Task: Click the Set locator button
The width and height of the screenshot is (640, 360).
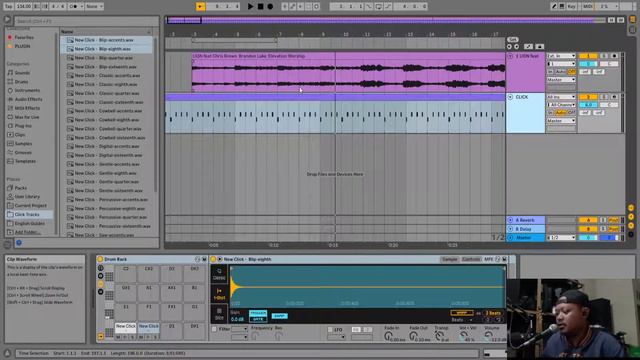Action: (513, 40)
